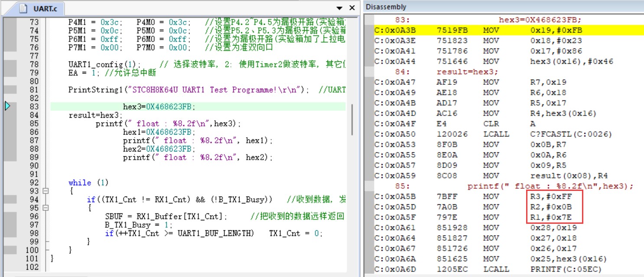Screen dimensions: 644x277
Task: Click line number 101 in the editor
Action: point(32,258)
